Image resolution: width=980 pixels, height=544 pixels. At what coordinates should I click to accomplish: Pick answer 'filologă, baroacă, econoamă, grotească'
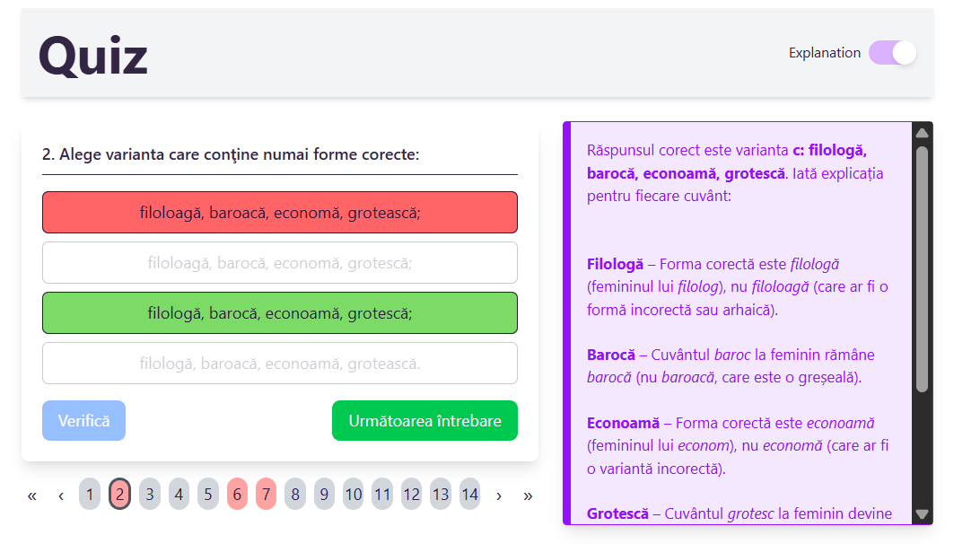pos(280,364)
